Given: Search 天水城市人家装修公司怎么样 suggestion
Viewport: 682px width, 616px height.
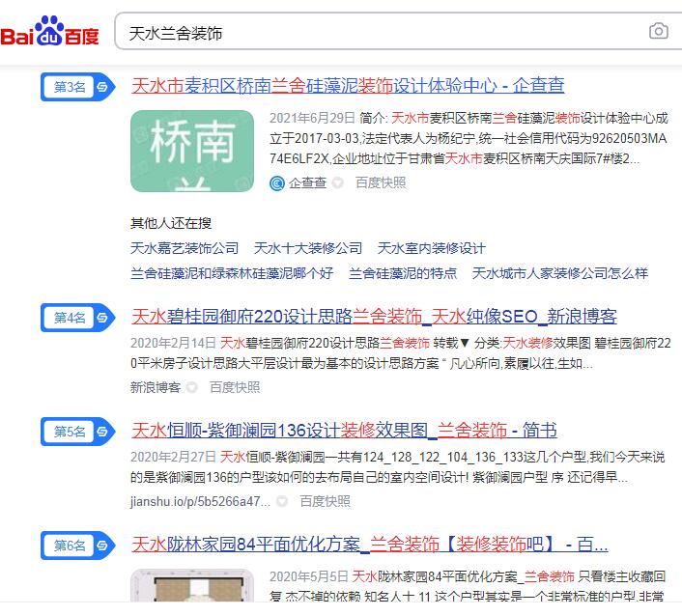Looking at the screenshot, I should (x=560, y=273).
